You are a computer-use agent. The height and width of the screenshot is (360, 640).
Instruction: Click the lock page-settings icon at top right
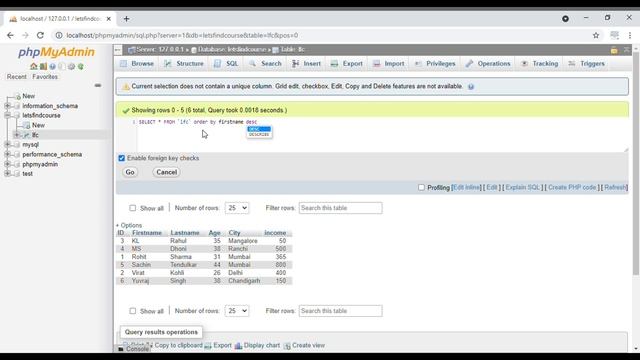click(x=614, y=50)
